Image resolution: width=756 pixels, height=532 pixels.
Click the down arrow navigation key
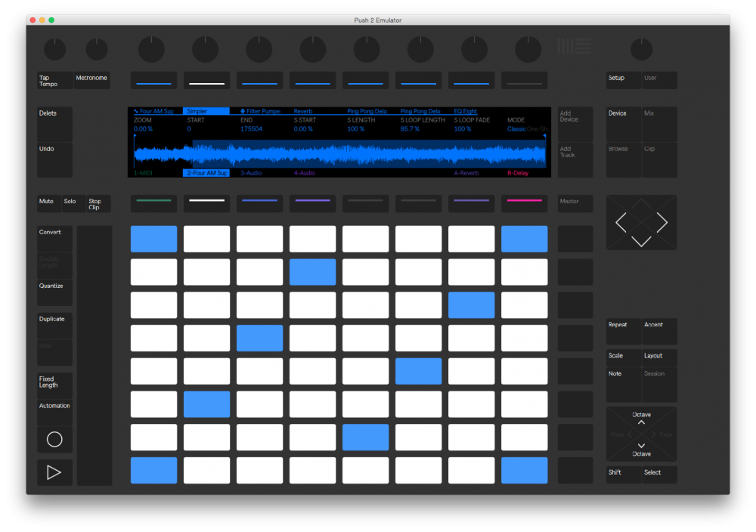pyautogui.click(x=641, y=241)
